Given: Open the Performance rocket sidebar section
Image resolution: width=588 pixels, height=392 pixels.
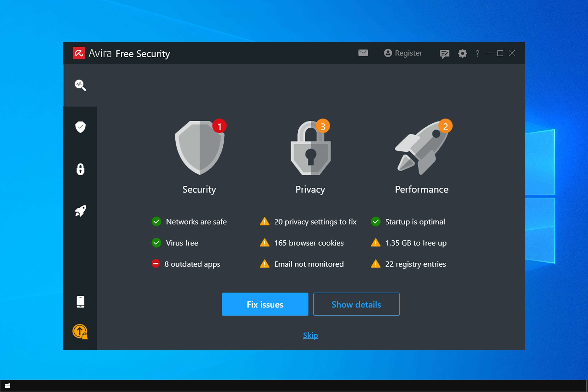Looking at the screenshot, I should [x=80, y=211].
